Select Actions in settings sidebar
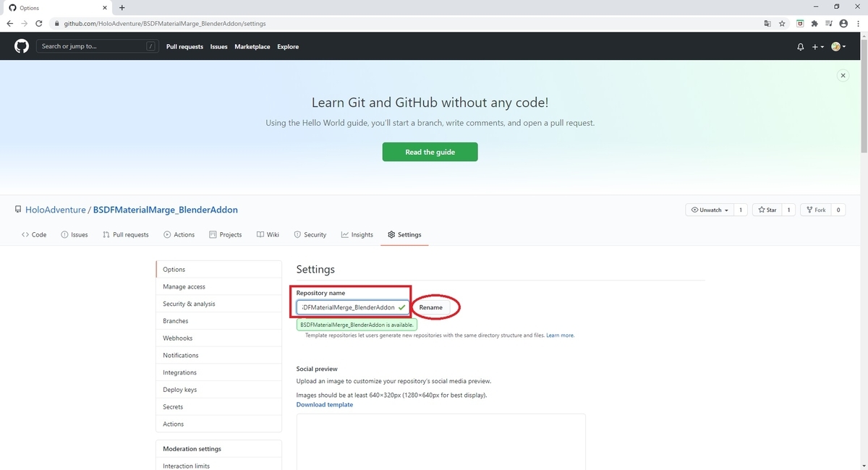The image size is (868, 470). 218,424
